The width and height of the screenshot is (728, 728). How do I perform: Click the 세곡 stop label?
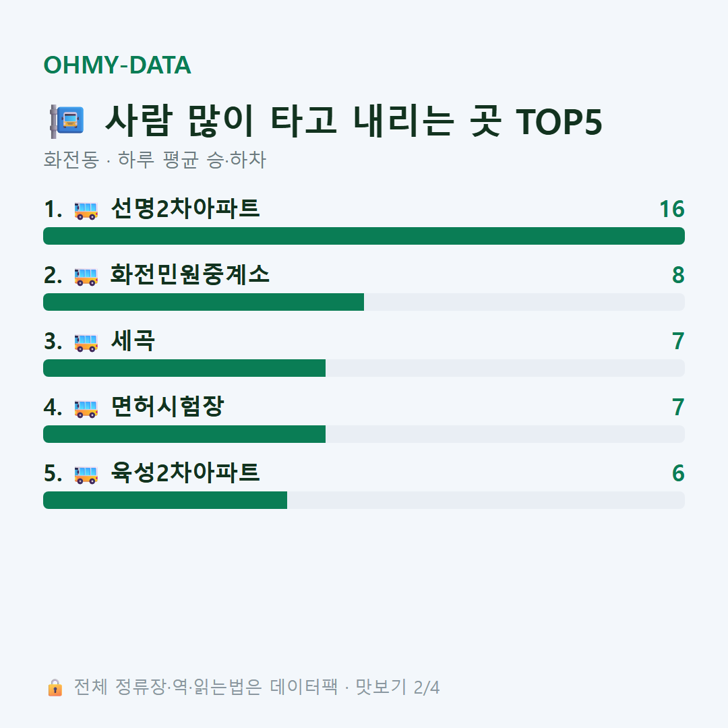pos(133,341)
